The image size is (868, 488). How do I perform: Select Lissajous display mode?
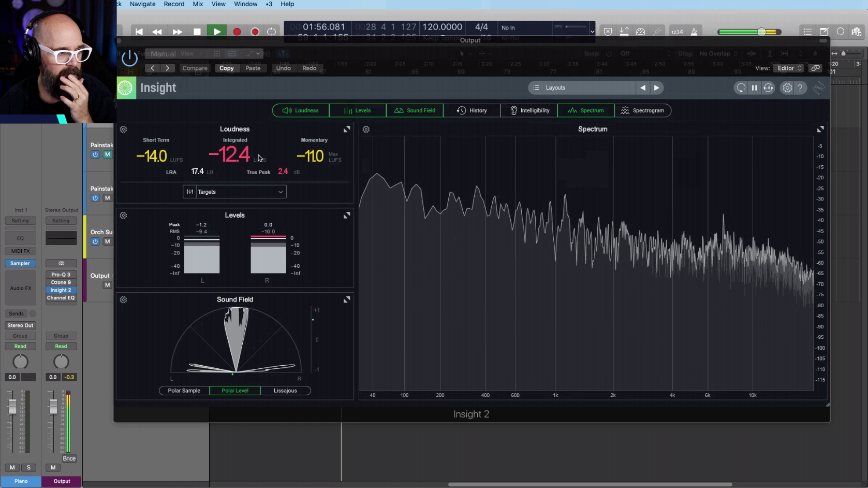tap(285, 391)
